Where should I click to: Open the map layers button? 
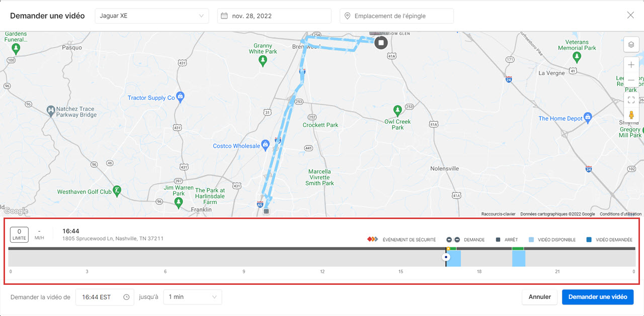tap(631, 44)
